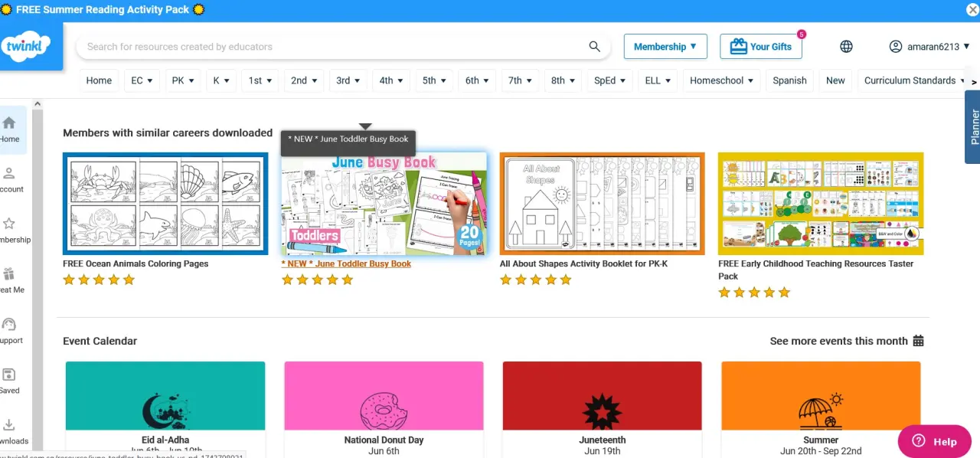This screenshot has width=980, height=458.
Task: Click the Twinkl logo
Action: (x=27, y=47)
